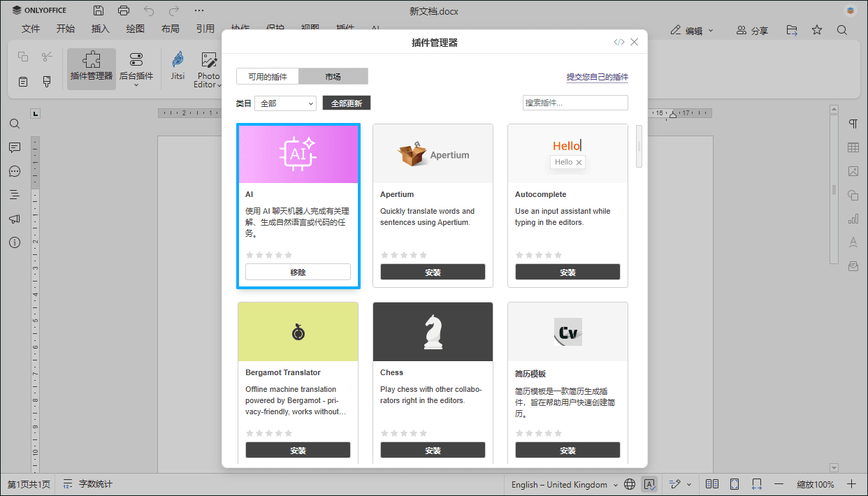Open table settings in right sidebar
The height and width of the screenshot is (496, 868).
(853, 147)
